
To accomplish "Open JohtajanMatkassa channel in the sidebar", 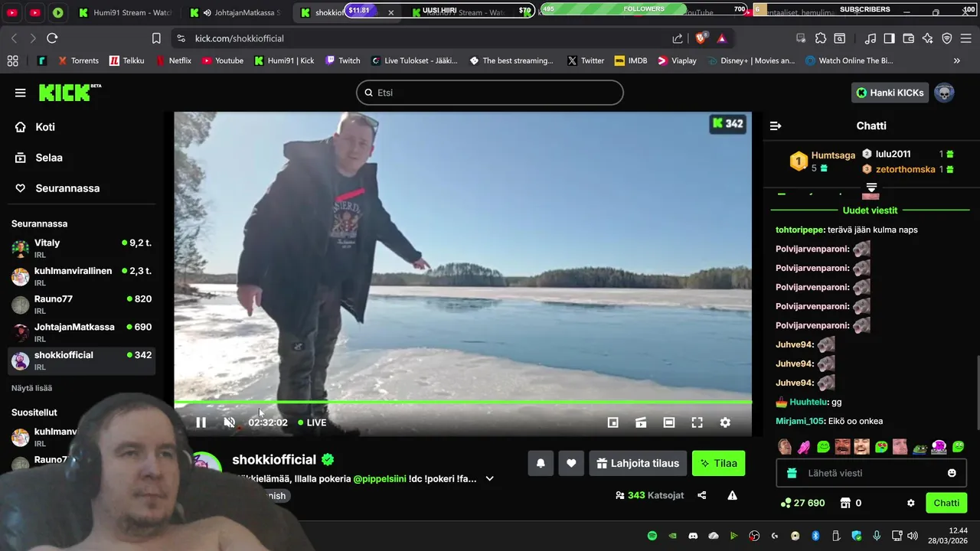I will pyautogui.click(x=81, y=332).
